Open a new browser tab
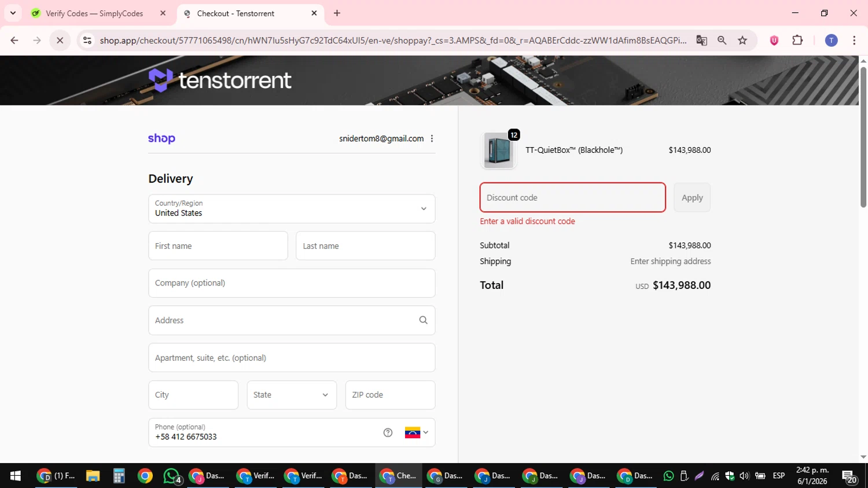The width and height of the screenshot is (868, 488). click(x=337, y=13)
